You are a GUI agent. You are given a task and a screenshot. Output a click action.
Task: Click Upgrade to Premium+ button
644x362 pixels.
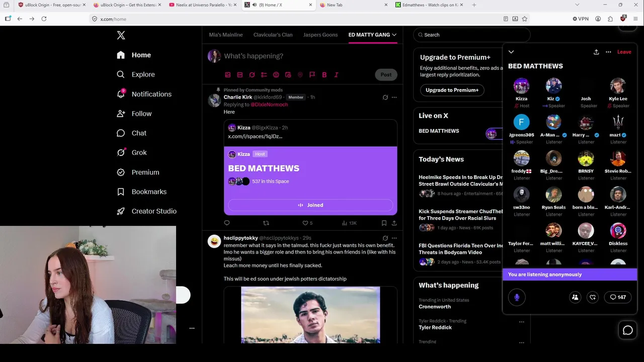(452, 90)
